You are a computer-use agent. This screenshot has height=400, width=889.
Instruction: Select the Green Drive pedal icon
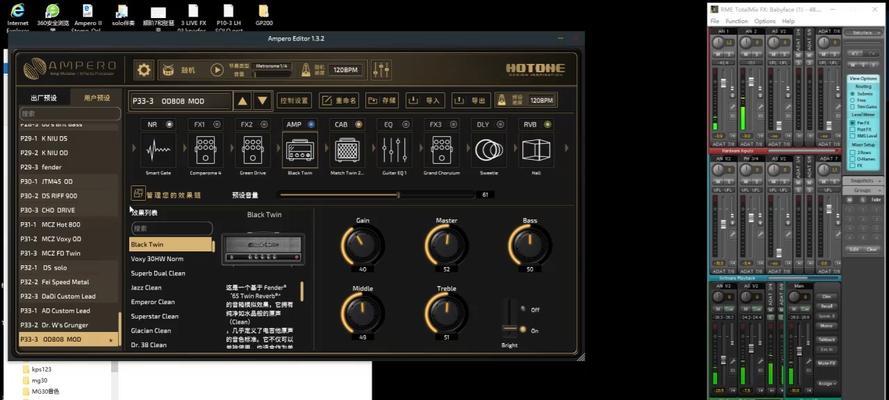252,150
